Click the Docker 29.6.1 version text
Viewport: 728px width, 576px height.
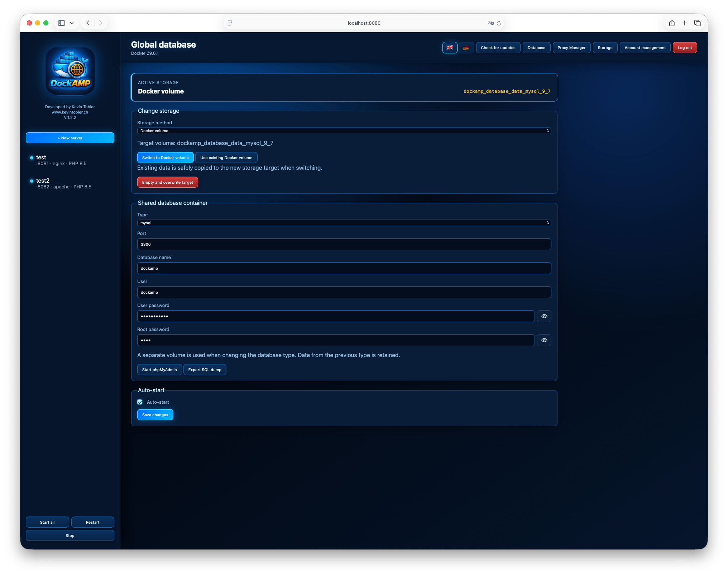pyautogui.click(x=145, y=53)
